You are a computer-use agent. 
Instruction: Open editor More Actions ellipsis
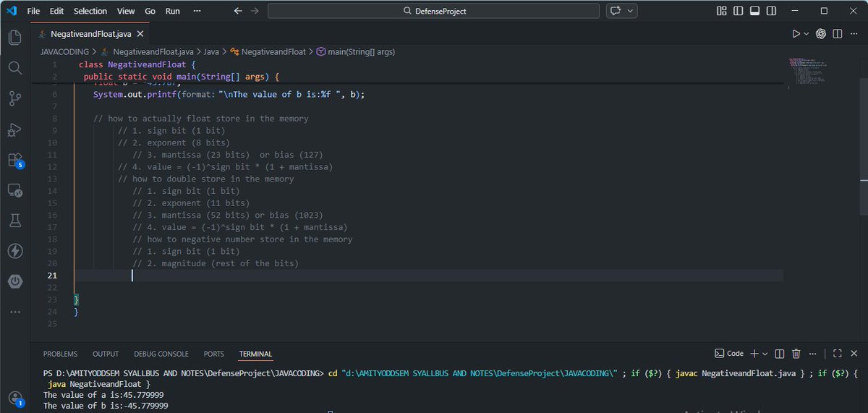point(854,33)
